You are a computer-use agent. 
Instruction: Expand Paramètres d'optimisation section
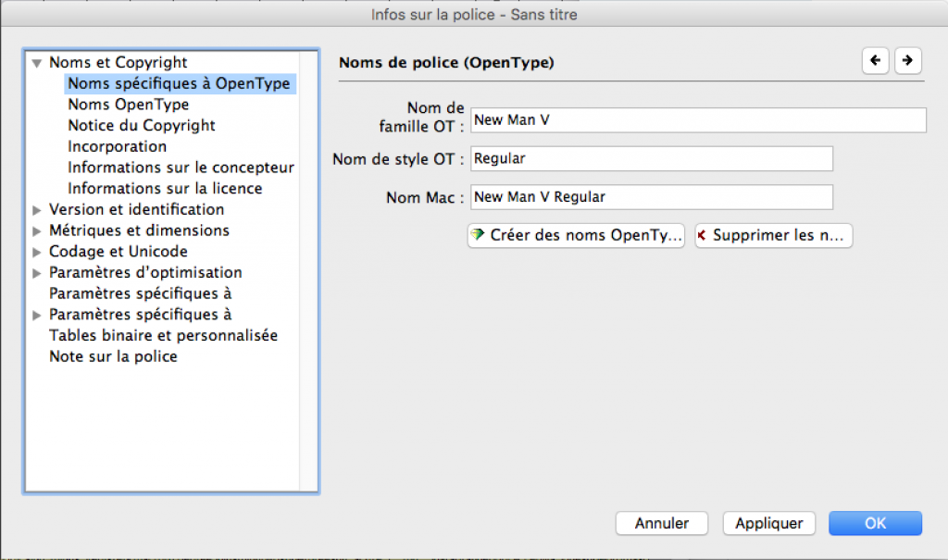(37, 273)
